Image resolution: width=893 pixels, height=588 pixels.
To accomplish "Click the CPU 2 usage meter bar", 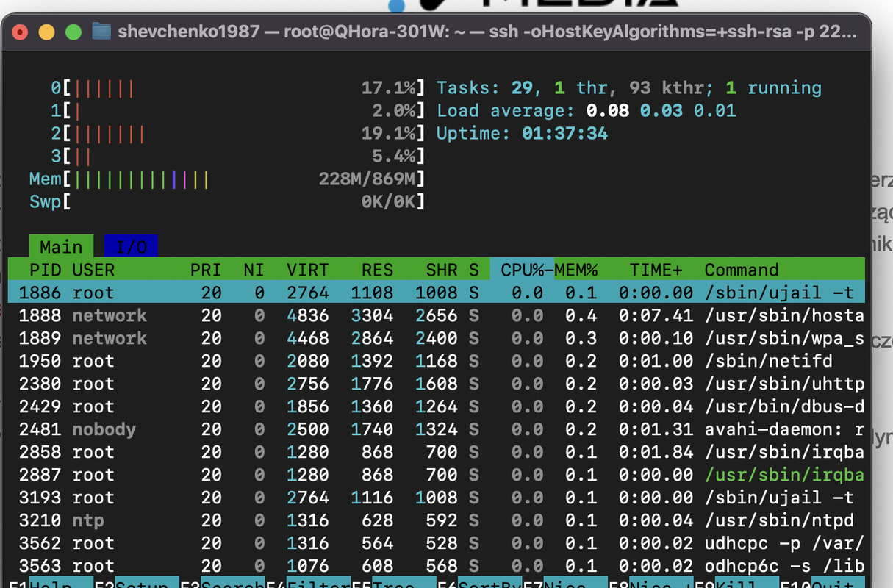I will point(244,133).
